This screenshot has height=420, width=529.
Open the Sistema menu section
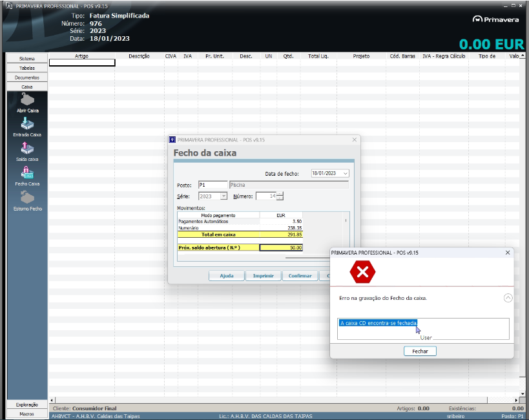[27, 59]
